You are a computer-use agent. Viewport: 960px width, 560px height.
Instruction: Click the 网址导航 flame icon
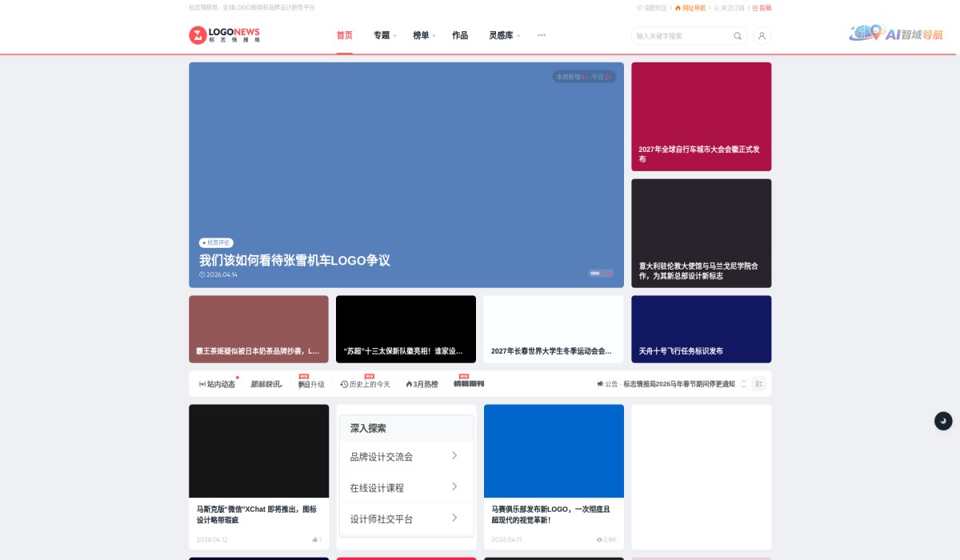pos(680,9)
